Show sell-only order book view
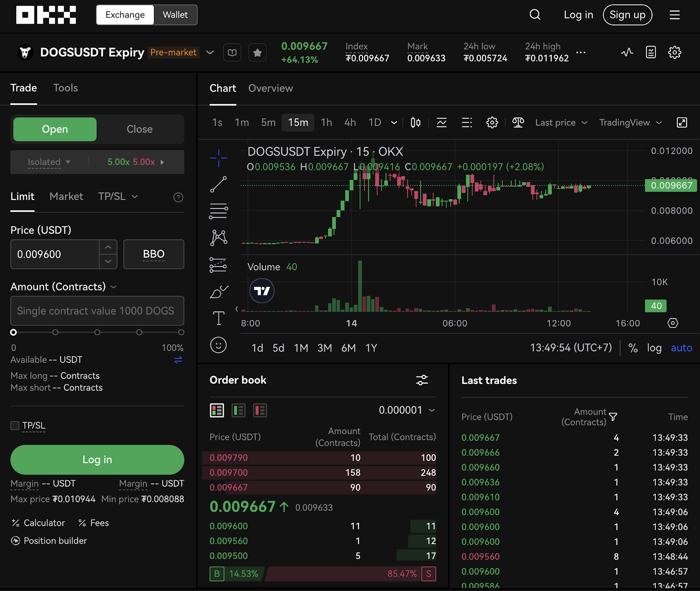This screenshot has width=700, height=591. (x=260, y=410)
